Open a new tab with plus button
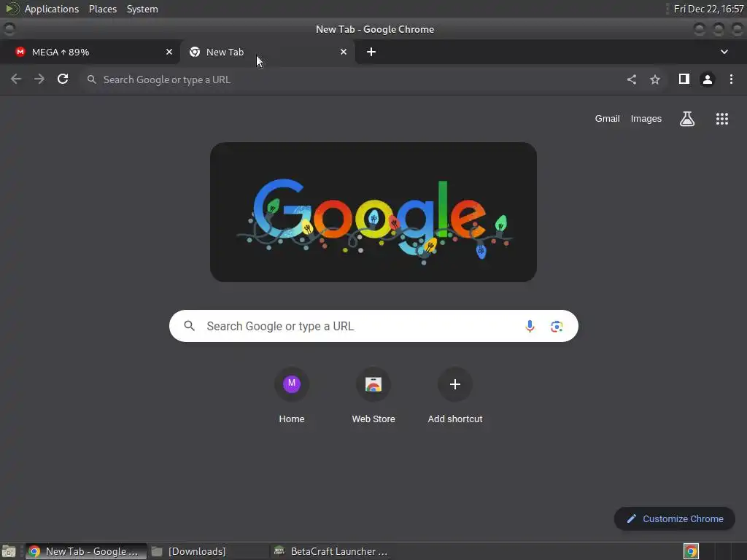The image size is (747, 560). [x=371, y=52]
